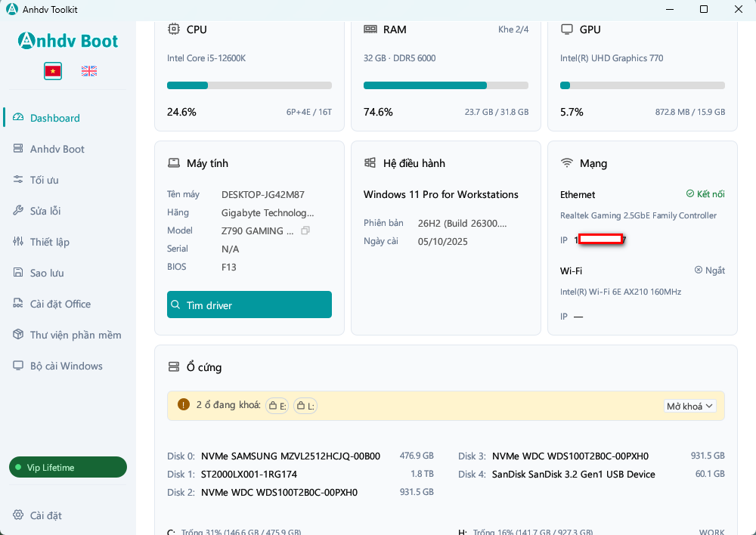This screenshot has width=756, height=535.
Task: Click Realtek Gaming 2.5GbE Family Controller text
Action: click(638, 215)
